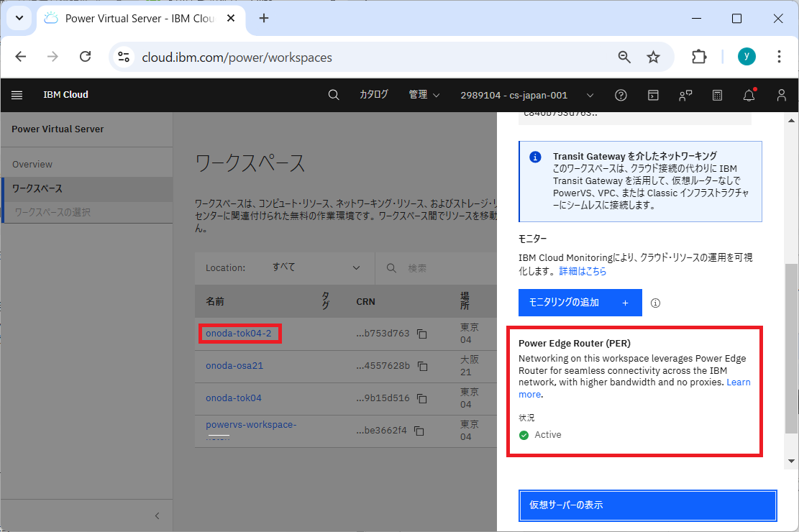Copy CRN ending 4557628b
Viewport: 799px width, 532px height.
(422, 366)
